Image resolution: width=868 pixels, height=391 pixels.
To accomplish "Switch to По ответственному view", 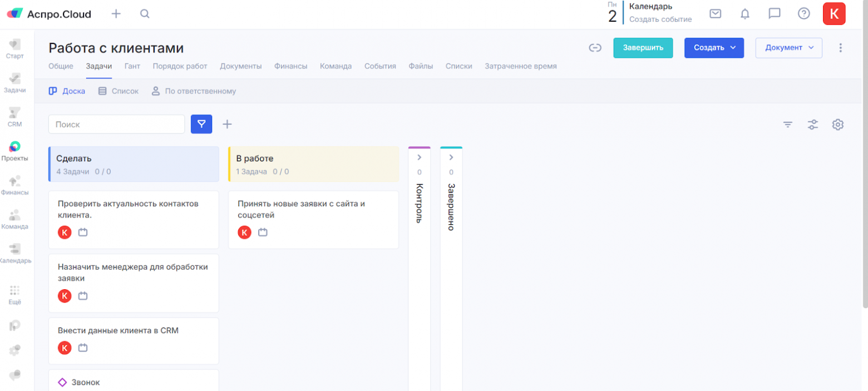I will [194, 91].
